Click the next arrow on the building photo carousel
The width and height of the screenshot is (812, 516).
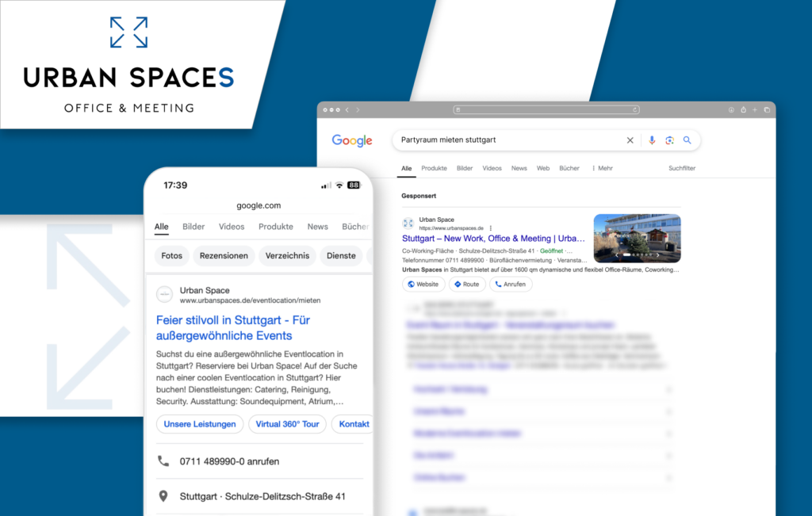point(657,255)
